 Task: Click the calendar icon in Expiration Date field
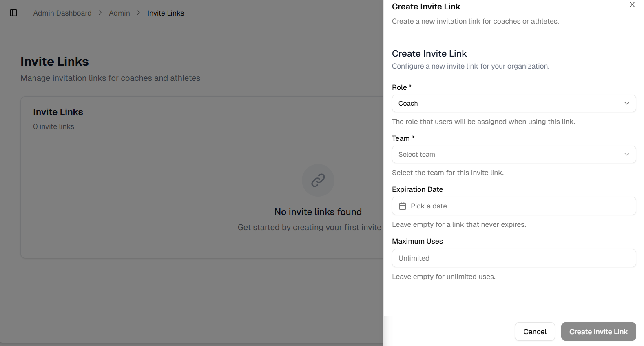click(403, 206)
